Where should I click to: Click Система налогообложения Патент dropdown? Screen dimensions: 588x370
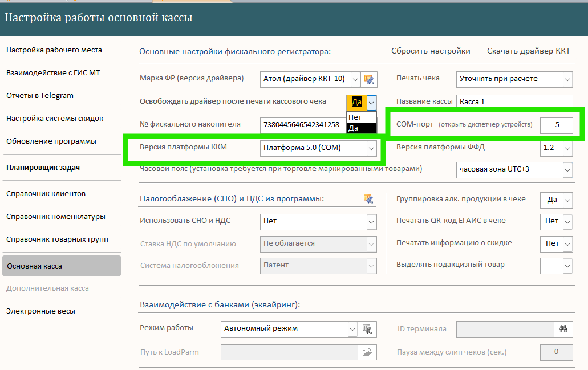tap(318, 266)
